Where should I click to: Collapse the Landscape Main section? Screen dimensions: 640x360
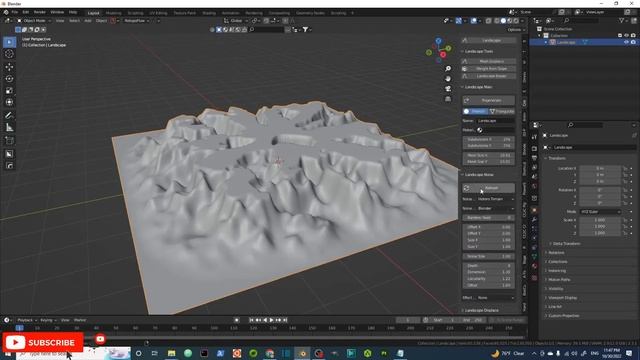point(478,87)
